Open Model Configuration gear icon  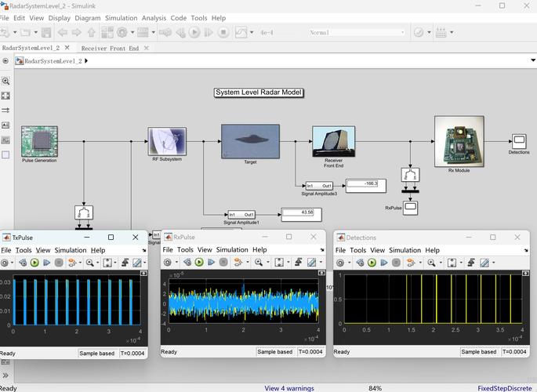tap(122, 33)
